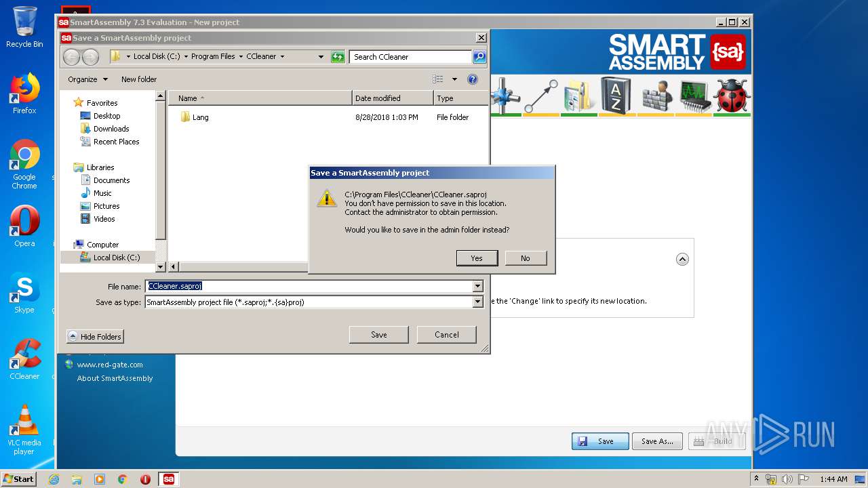Click the brick wall with person icon
Viewport: 868px width, 488px height.
pos(656,96)
